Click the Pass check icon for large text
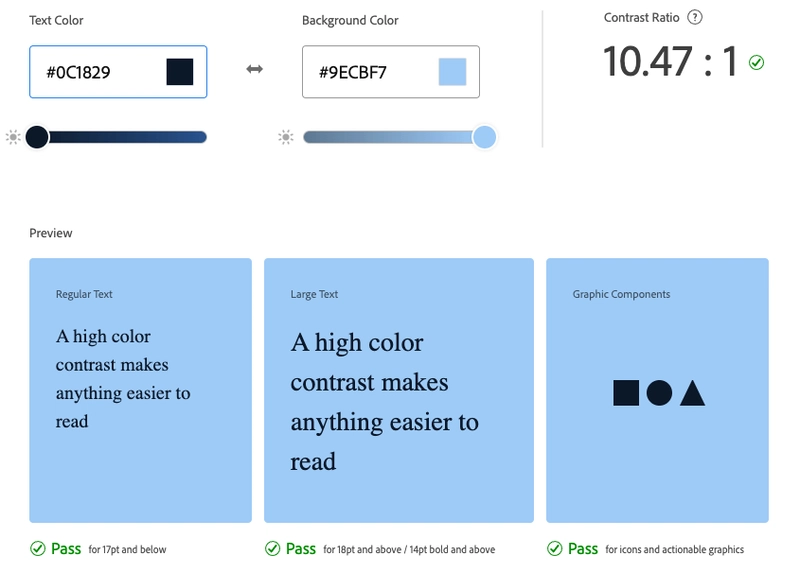 (x=272, y=548)
